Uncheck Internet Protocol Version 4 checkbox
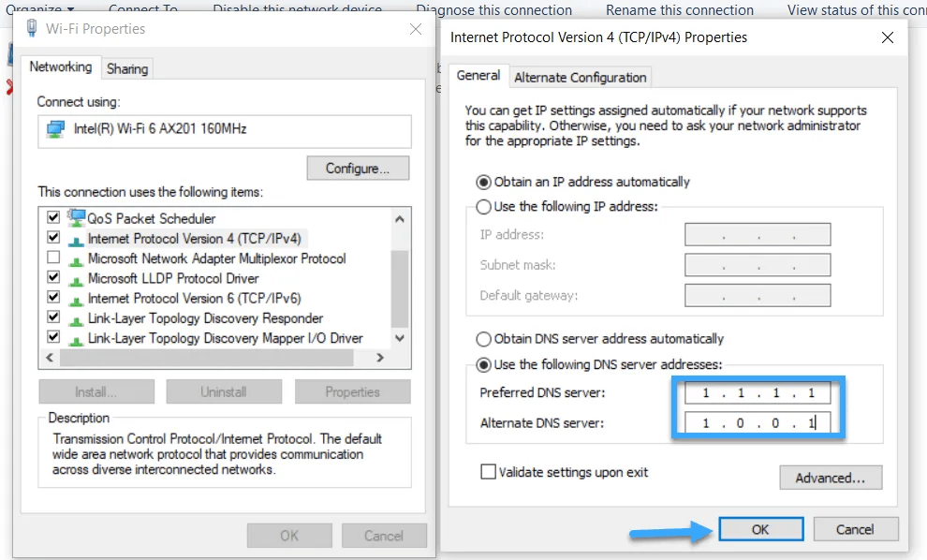 [53, 237]
